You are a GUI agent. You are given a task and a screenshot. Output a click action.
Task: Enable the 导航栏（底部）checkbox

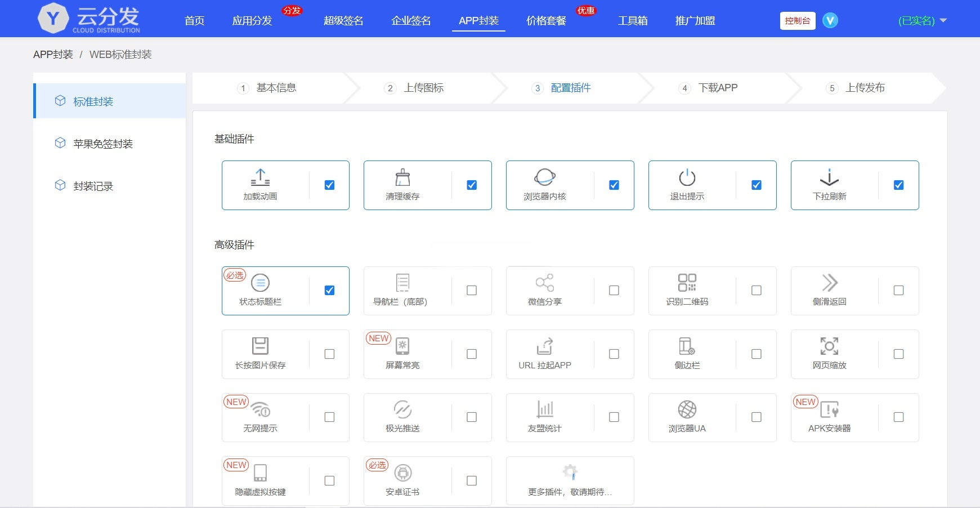point(471,290)
